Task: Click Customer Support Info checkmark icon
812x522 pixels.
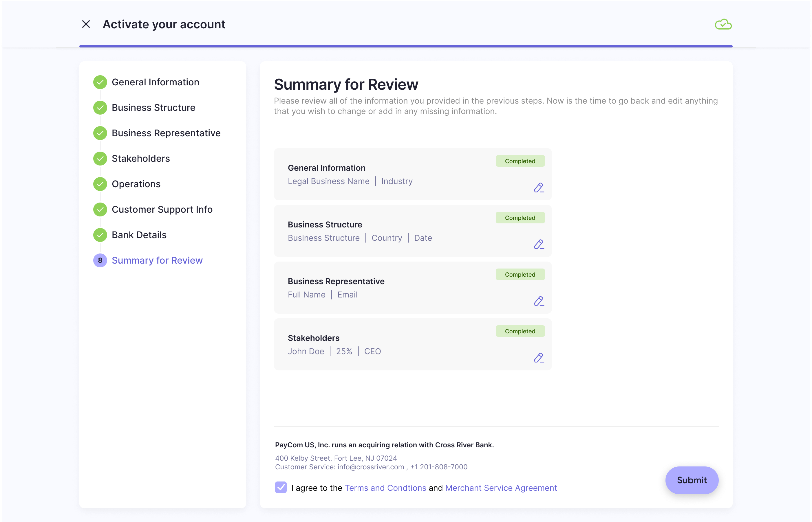Action: (x=100, y=209)
